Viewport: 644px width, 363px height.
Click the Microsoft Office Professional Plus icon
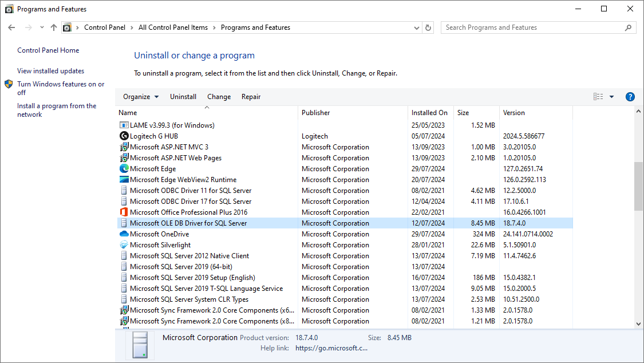(124, 212)
